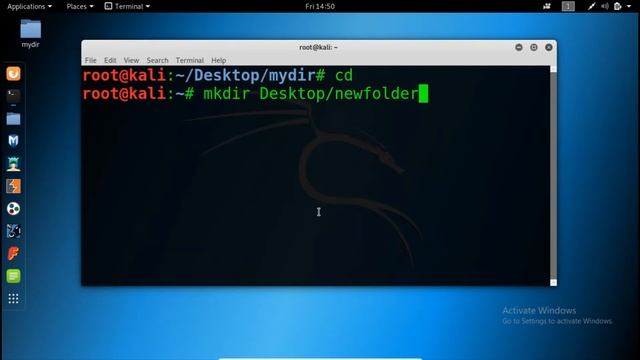Viewport: 640px width, 360px height.
Task: Launch the Maltego icon in the dock
Action: 13,231
